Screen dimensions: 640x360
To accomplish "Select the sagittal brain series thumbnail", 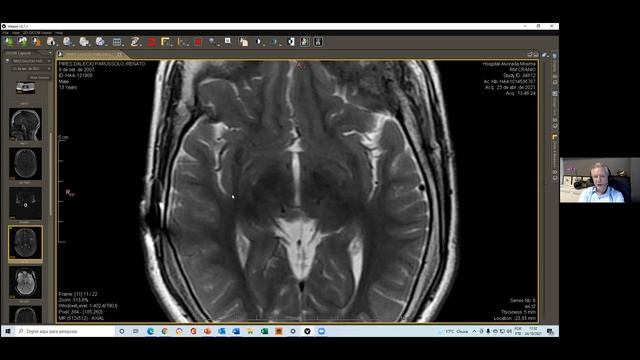I will tap(25, 124).
